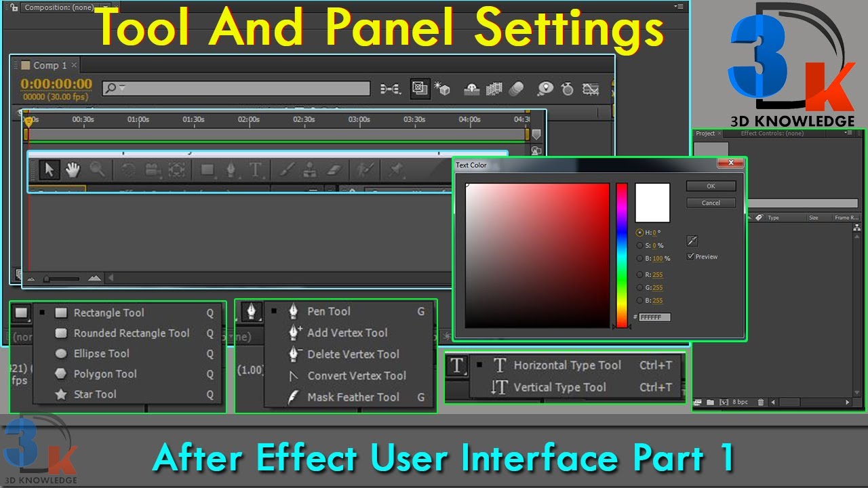Click the timeline layer search field
This screenshot has height=488, width=868.
click(x=236, y=88)
